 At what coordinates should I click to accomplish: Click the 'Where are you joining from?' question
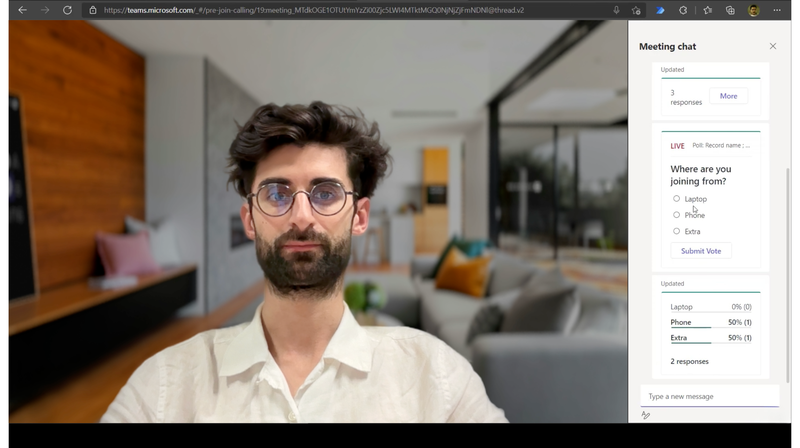click(x=701, y=175)
